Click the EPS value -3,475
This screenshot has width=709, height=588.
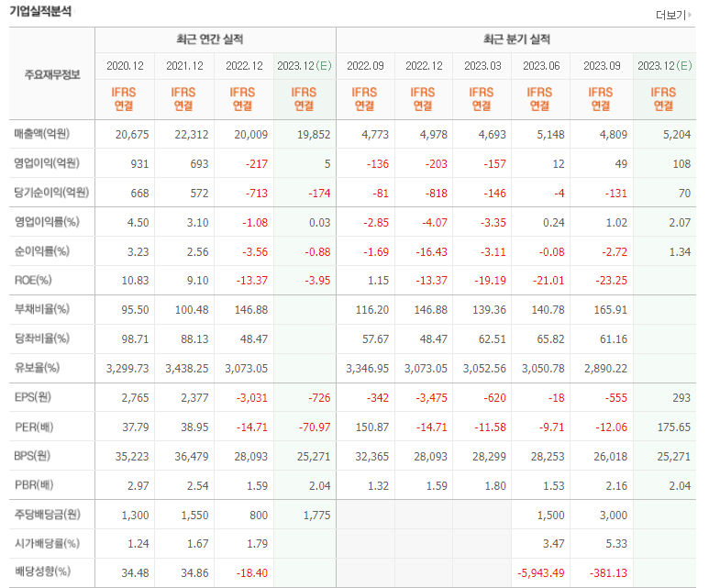[x=431, y=398]
